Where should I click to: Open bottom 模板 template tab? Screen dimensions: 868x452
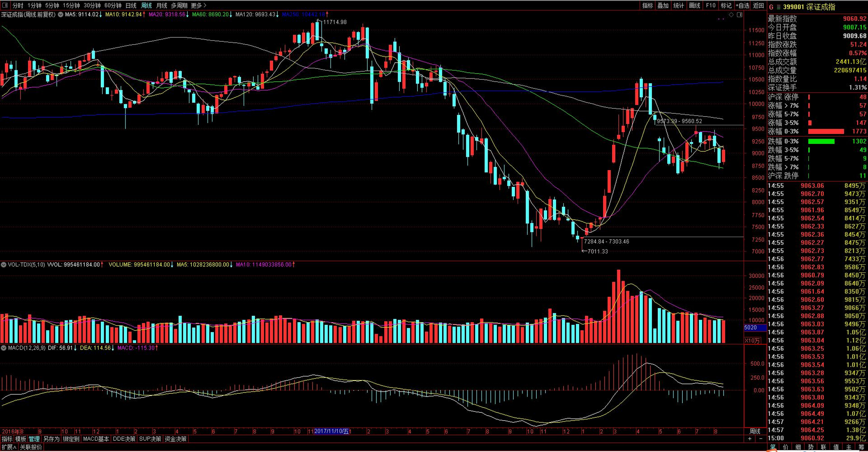(x=20, y=439)
